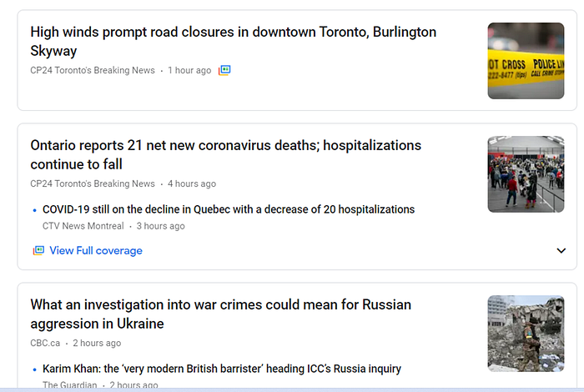Click full coverage icon beside '1 hour ago'

coord(224,70)
